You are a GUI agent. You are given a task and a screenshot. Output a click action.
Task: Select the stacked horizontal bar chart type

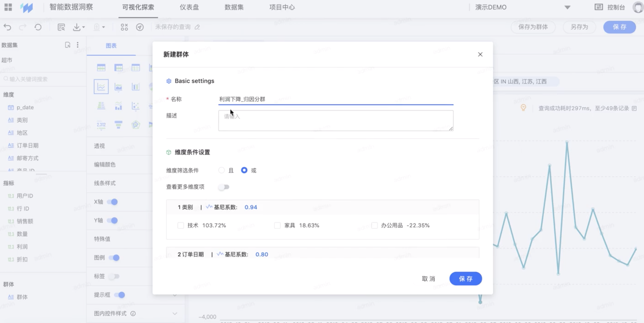click(x=101, y=106)
